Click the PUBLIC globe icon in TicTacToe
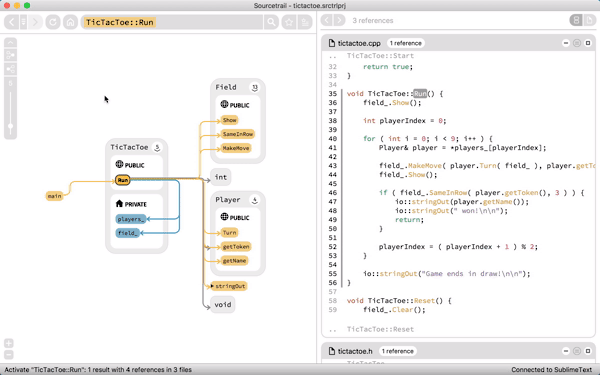The height and width of the screenshot is (375, 600). click(119, 165)
